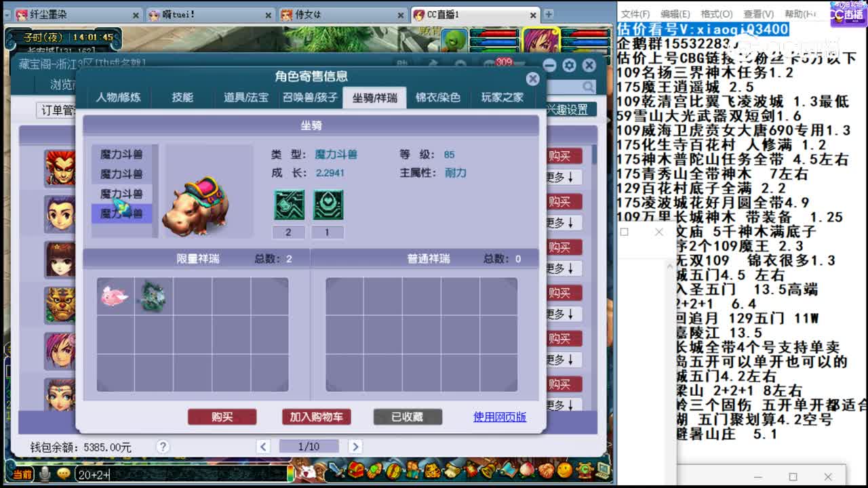Select the highlighted 魔力斗兽 mount entry

pos(122,213)
